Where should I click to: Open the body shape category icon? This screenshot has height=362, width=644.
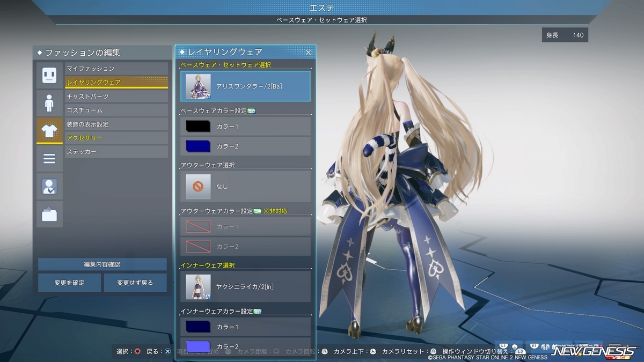click(x=49, y=104)
